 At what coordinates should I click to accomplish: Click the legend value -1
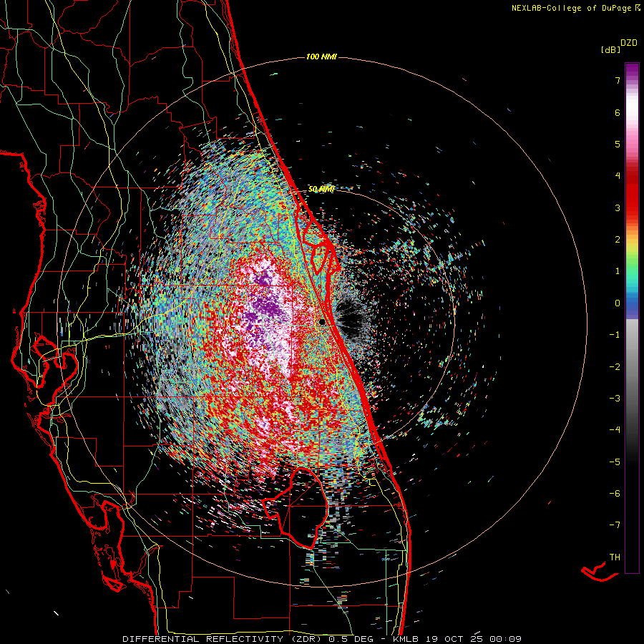click(x=615, y=335)
